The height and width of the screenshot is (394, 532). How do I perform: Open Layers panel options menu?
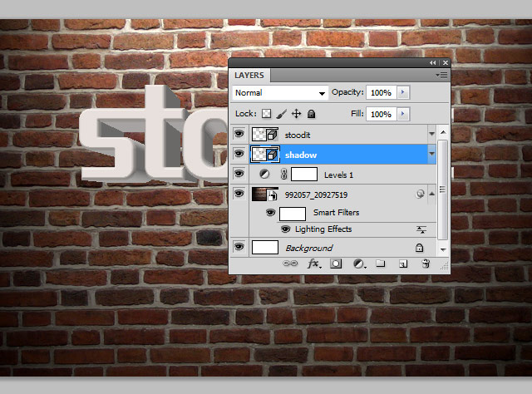click(442, 75)
